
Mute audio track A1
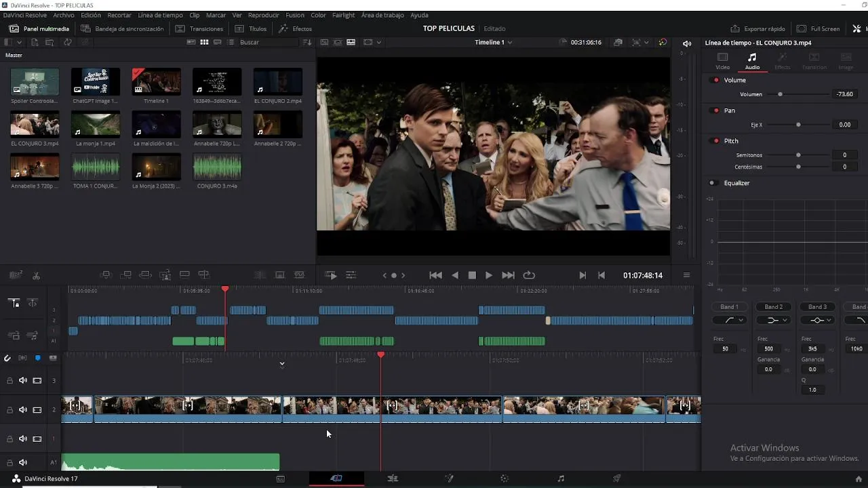tap(23, 463)
